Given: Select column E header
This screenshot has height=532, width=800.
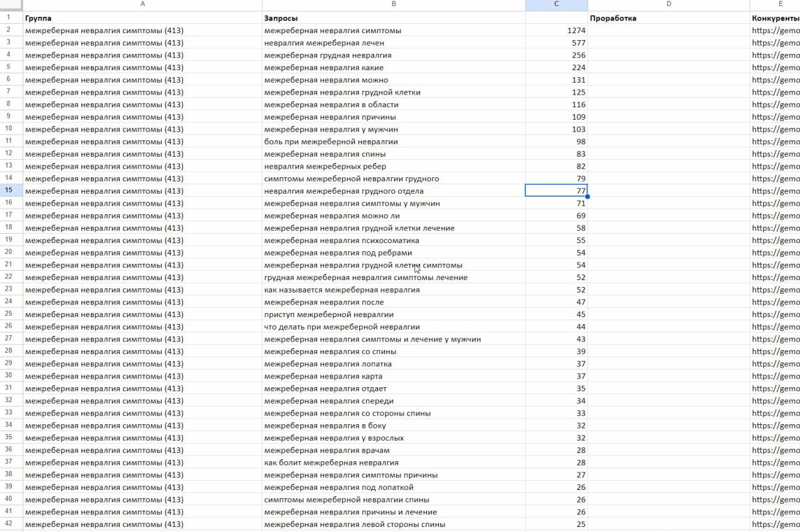Looking at the screenshot, I should pos(775,4).
